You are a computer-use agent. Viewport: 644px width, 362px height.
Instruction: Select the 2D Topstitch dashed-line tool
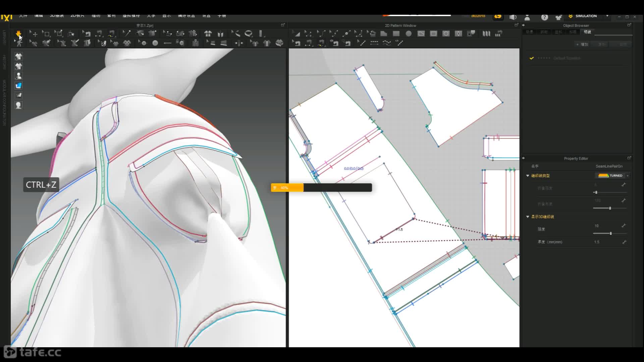374,43
